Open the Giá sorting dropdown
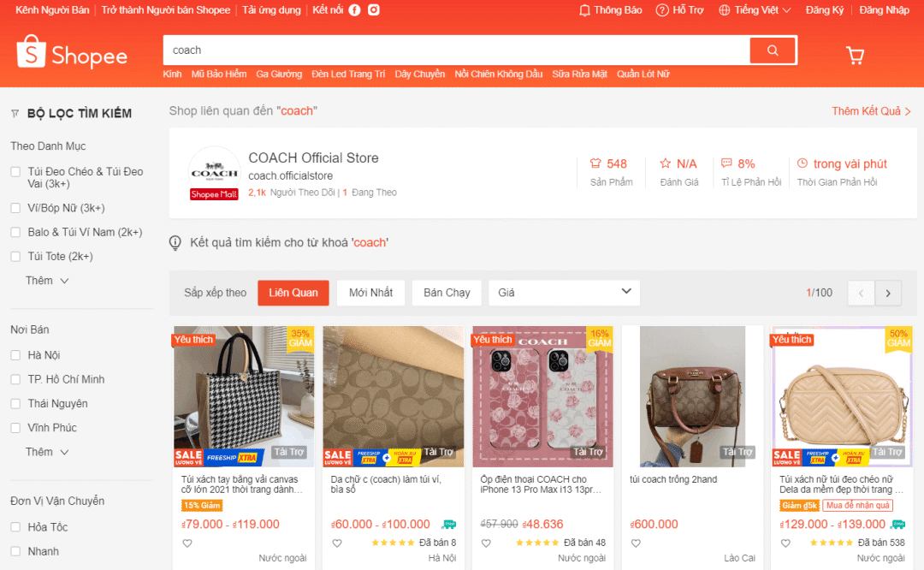 [x=564, y=292]
